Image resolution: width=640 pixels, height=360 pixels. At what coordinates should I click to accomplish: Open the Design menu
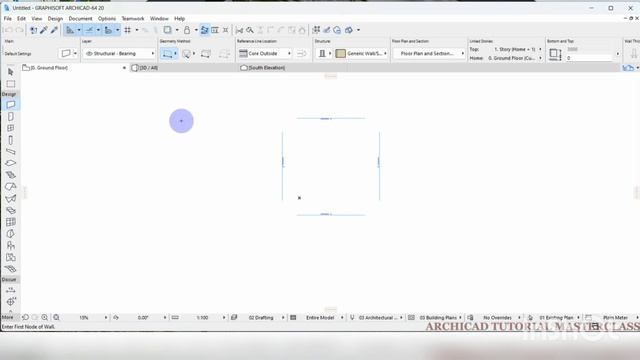(55, 19)
